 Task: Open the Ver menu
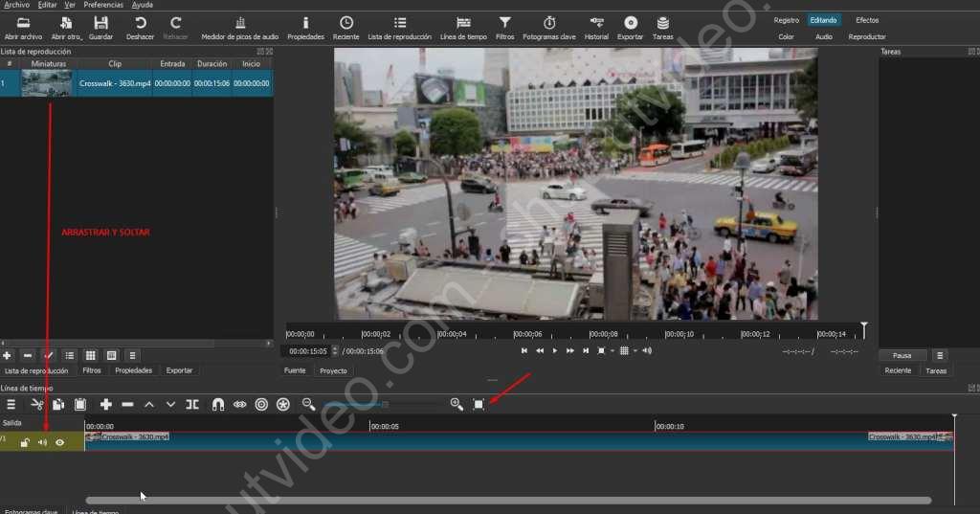[70, 5]
